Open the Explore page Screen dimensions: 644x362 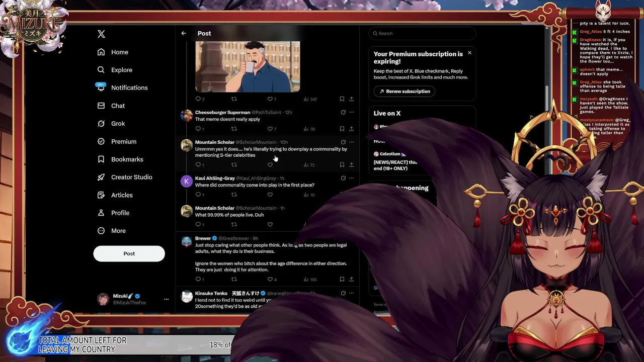pos(115,70)
